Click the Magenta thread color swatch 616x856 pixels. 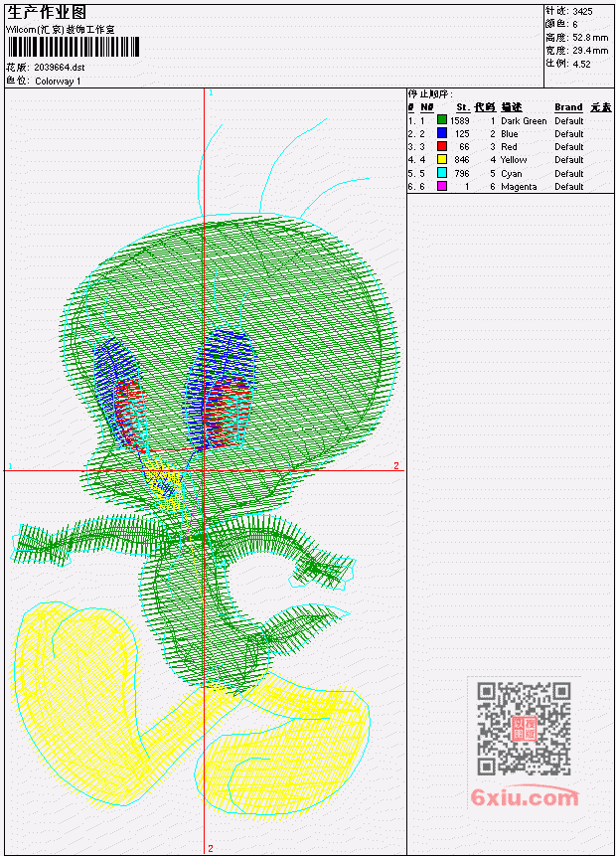click(442, 186)
